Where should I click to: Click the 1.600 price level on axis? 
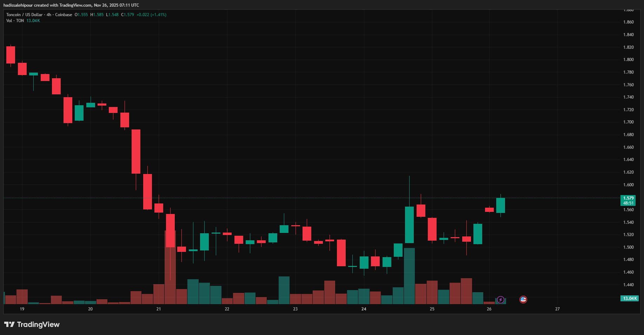pos(628,185)
